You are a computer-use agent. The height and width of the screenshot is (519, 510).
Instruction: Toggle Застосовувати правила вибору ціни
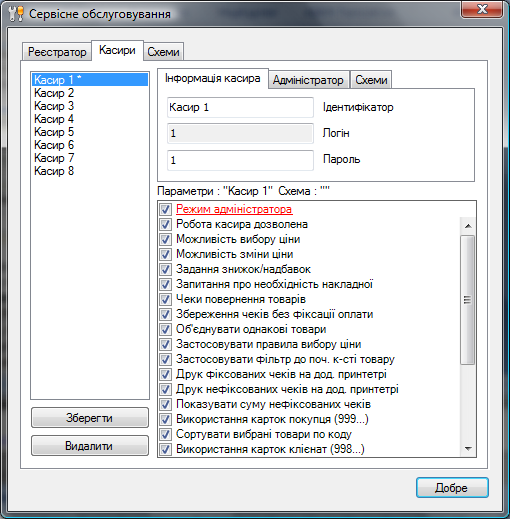[x=165, y=344]
